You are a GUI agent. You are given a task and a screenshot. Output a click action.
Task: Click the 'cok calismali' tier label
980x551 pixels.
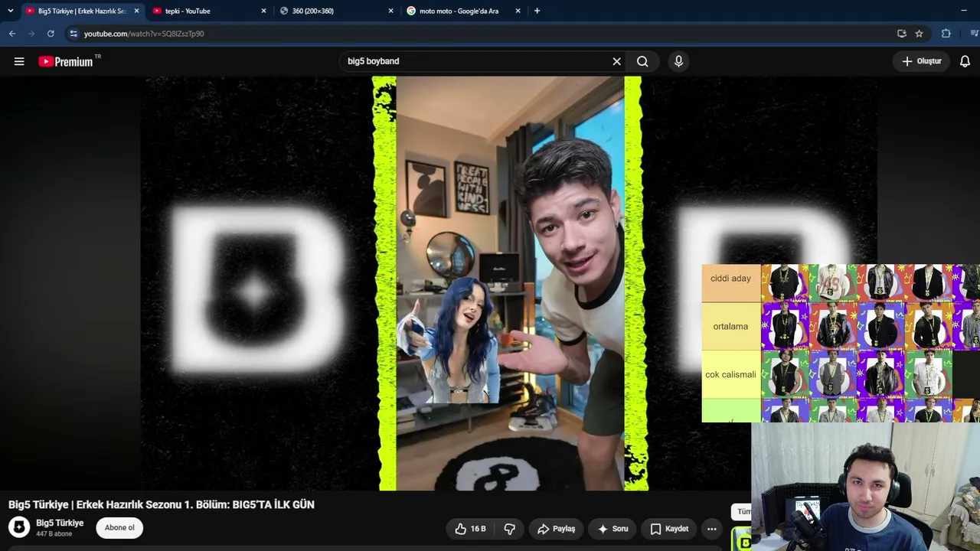pyautogui.click(x=731, y=375)
